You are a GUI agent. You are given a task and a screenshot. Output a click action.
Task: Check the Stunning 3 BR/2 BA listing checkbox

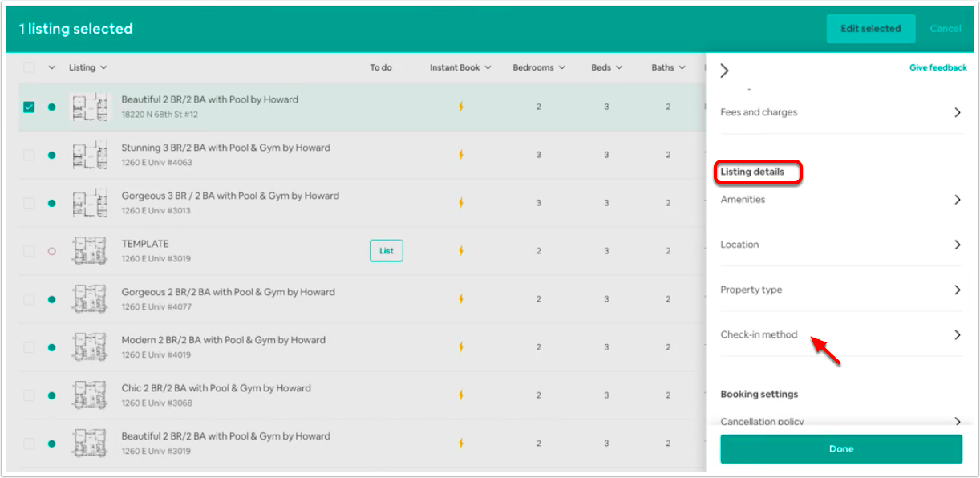29,155
